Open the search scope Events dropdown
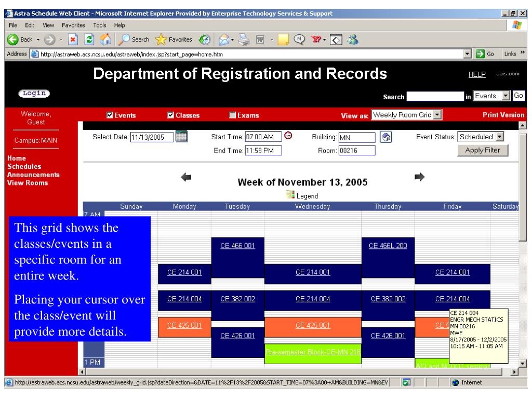Screen dimensions: 532x399 [x=506, y=96]
